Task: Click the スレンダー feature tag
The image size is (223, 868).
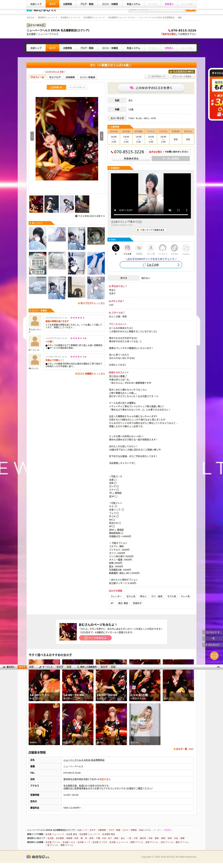Action: coord(116,596)
